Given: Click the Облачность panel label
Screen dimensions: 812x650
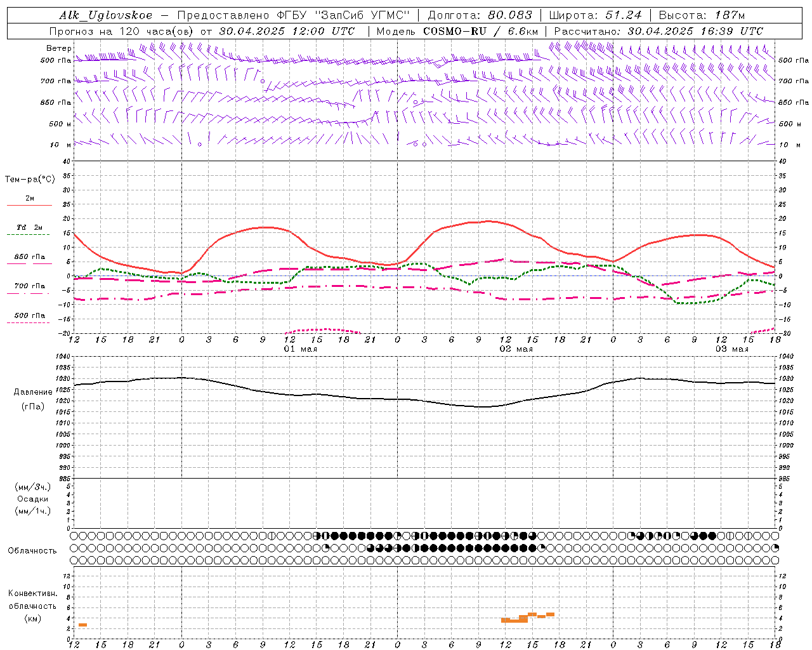Looking at the screenshot, I should (x=32, y=550).
